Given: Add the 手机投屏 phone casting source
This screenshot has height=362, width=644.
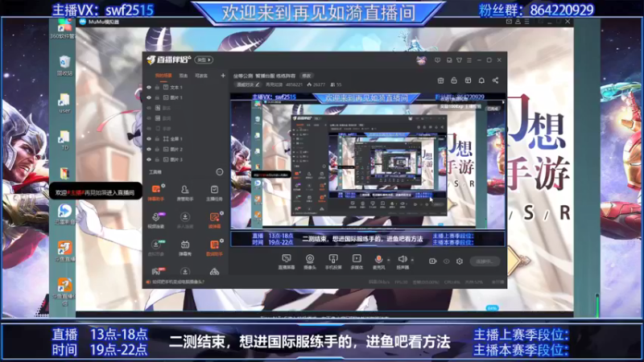Looking at the screenshot, I should (x=333, y=261).
